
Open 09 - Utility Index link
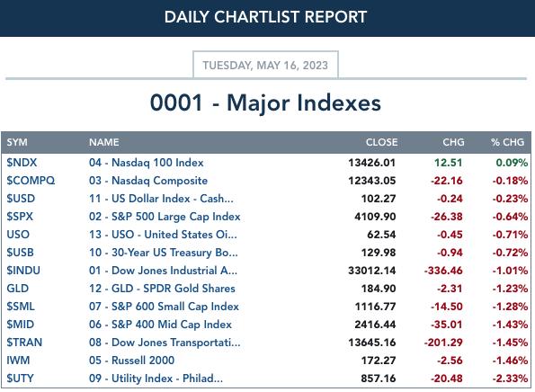point(156,379)
